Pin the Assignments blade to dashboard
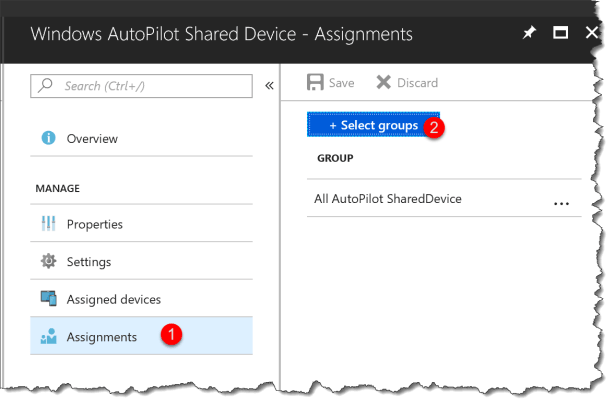Image resolution: width=615 pixels, height=406 pixels. click(x=529, y=33)
